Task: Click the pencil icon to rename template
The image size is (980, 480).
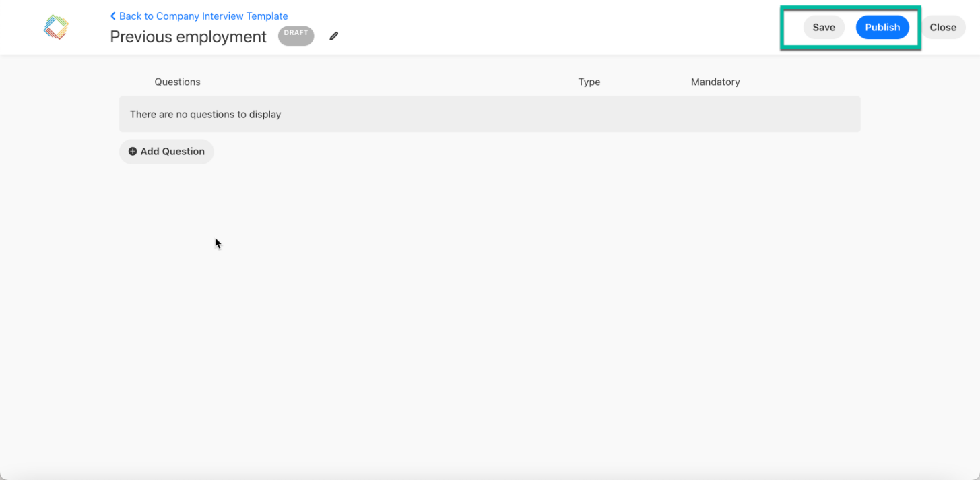Action: (x=334, y=36)
